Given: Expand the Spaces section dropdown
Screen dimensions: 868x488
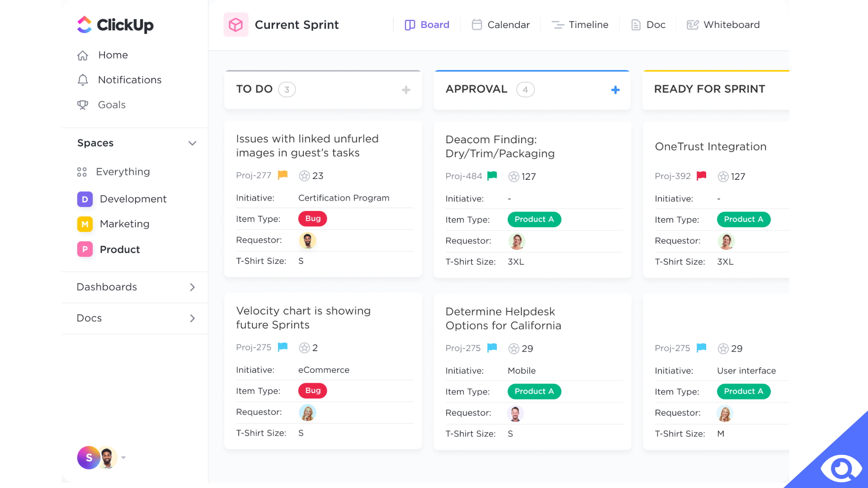Looking at the screenshot, I should [191, 143].
